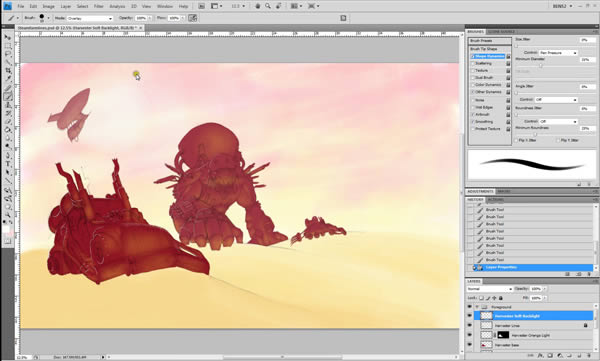
Task: Delete layer using Layers panel trash icon
Action: (x=589, y=356)
